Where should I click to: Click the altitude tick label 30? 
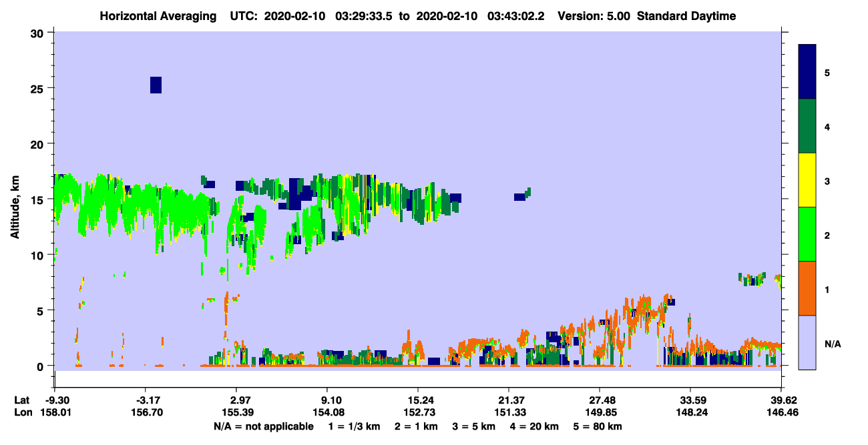click(38, 33)
